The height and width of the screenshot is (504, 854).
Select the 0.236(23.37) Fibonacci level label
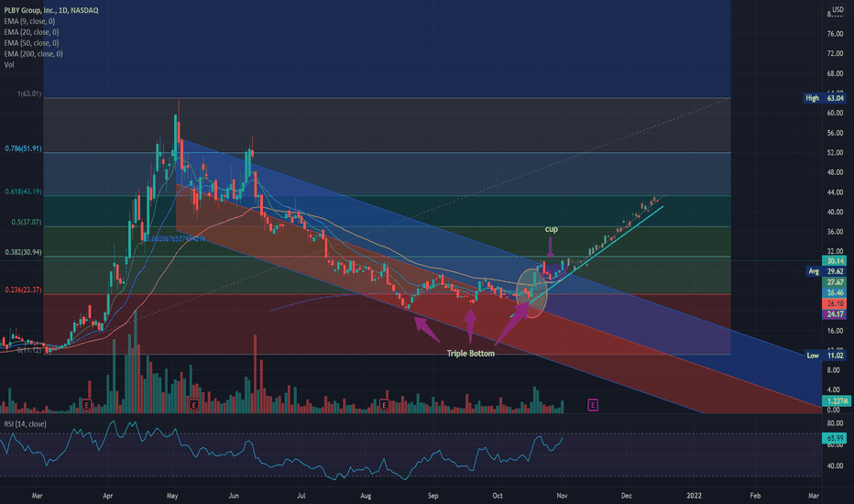pos(23,290)
